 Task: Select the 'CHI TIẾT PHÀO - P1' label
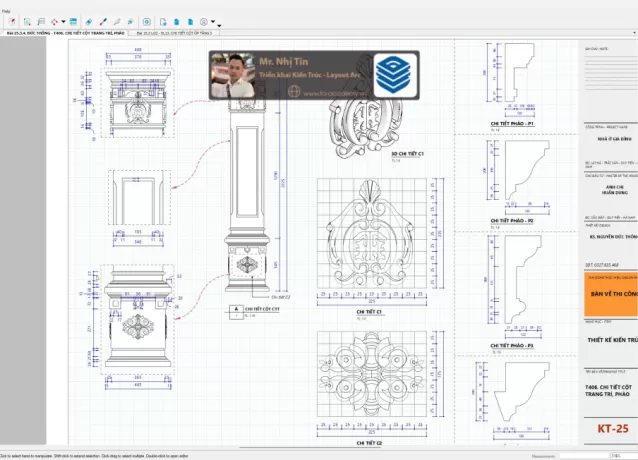click(512, 124)
